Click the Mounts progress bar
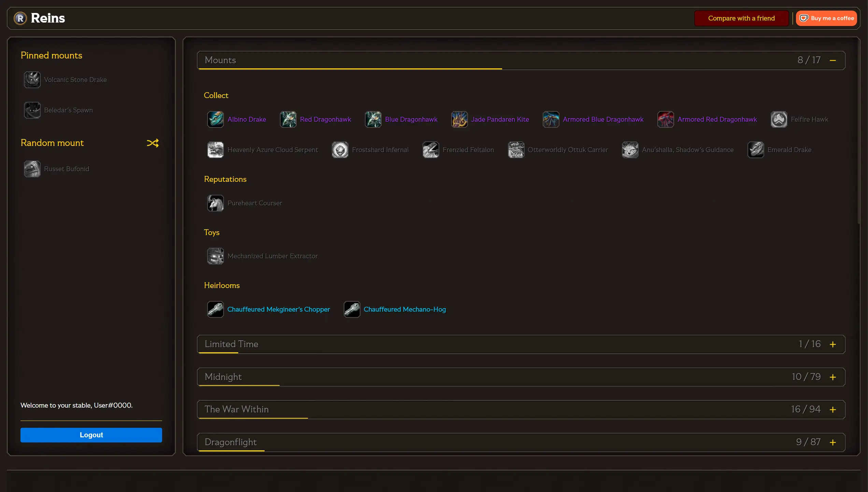Screen dimensions: 868x492 pyautogui.click(x=350, y=69)
